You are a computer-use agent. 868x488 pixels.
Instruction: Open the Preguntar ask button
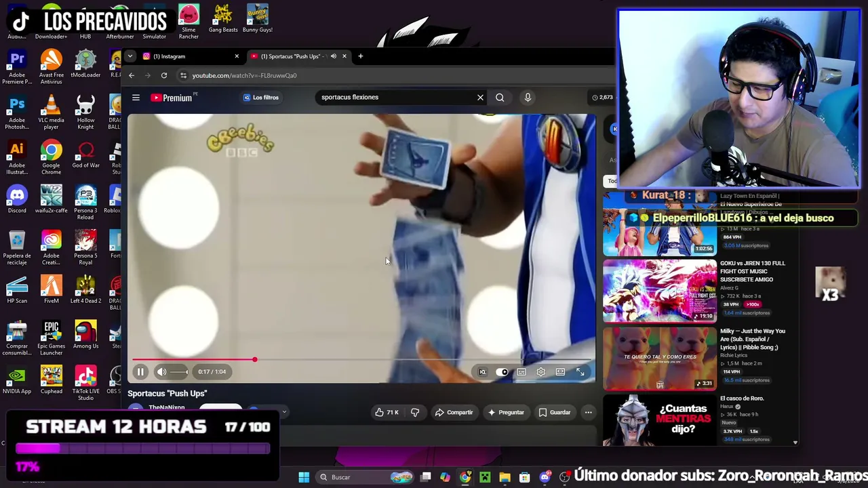pos(505,412)
